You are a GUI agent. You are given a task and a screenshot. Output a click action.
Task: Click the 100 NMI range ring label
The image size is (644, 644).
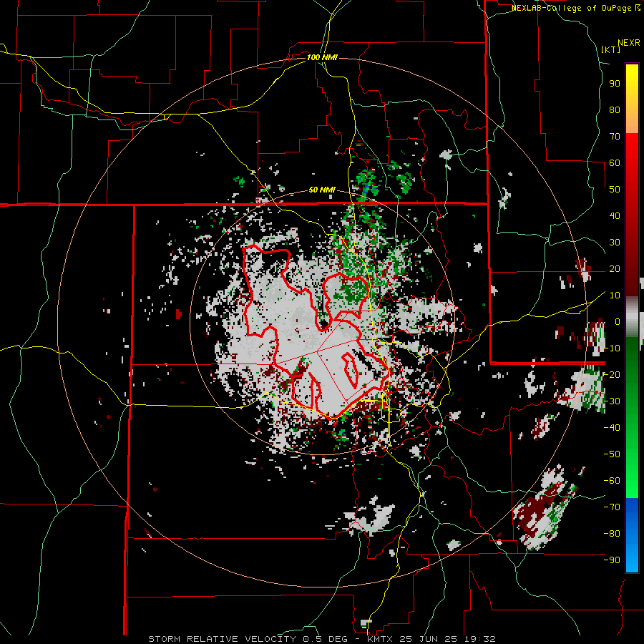pos(322,57)
